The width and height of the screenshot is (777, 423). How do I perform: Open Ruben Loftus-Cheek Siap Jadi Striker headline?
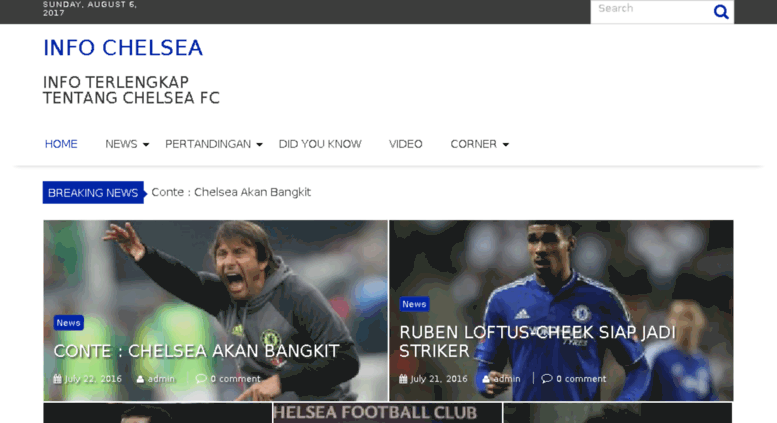point(537,341)
